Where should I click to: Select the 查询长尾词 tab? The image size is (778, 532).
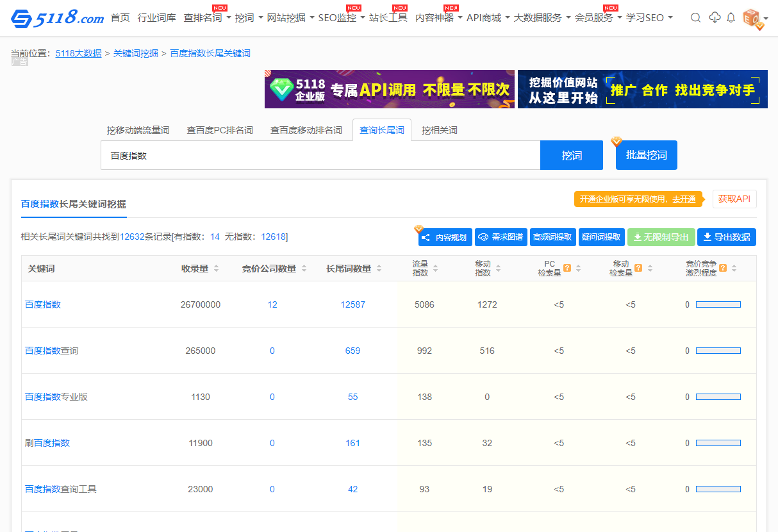(x=382, y=130)
